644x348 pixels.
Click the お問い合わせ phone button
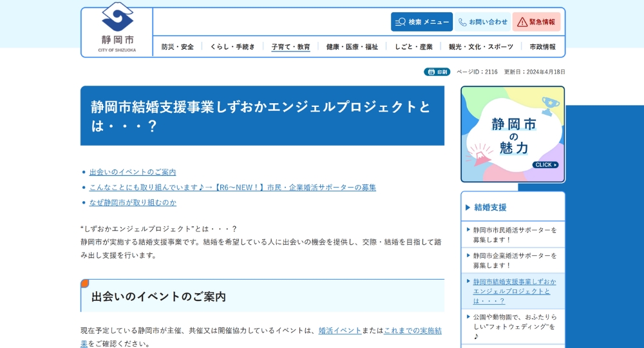coord(482,22)
